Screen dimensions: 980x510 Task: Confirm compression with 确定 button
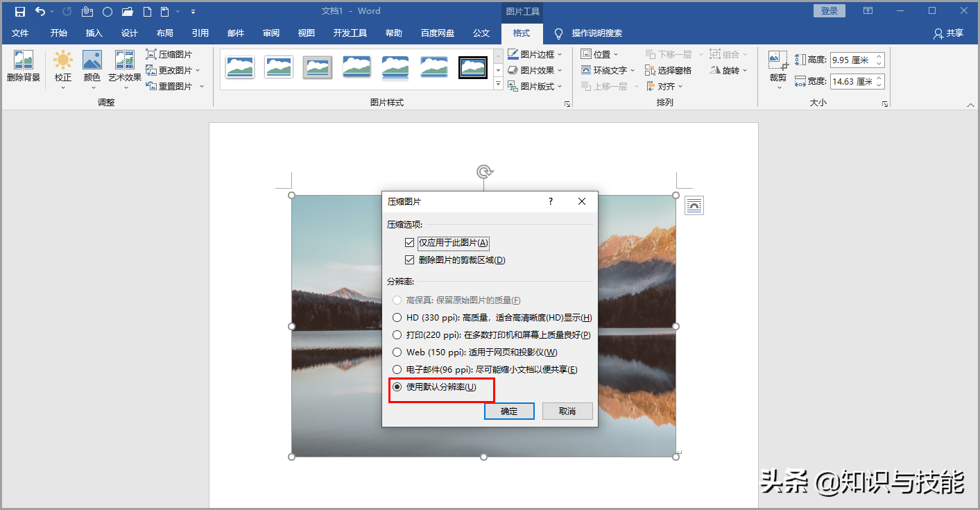coord(509,411)
